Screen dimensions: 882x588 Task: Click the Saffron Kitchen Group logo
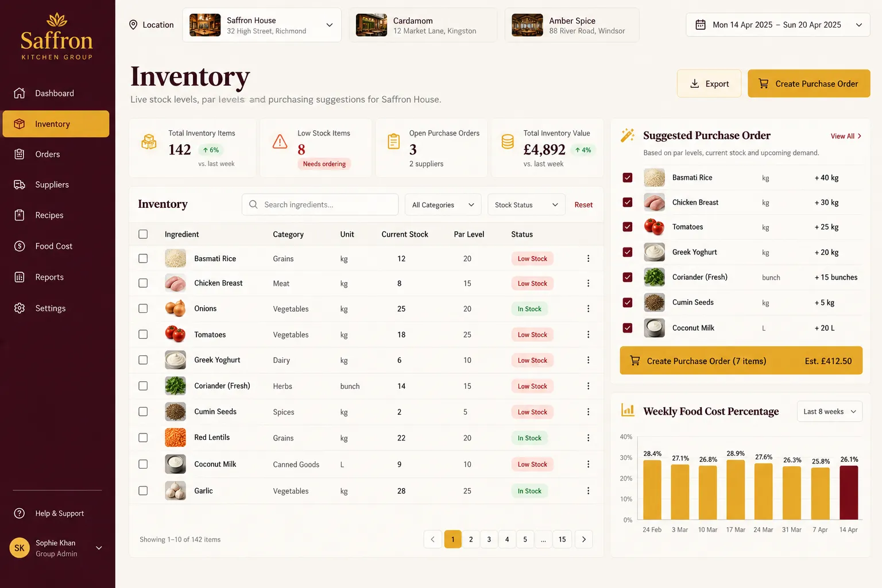point(57,36)
